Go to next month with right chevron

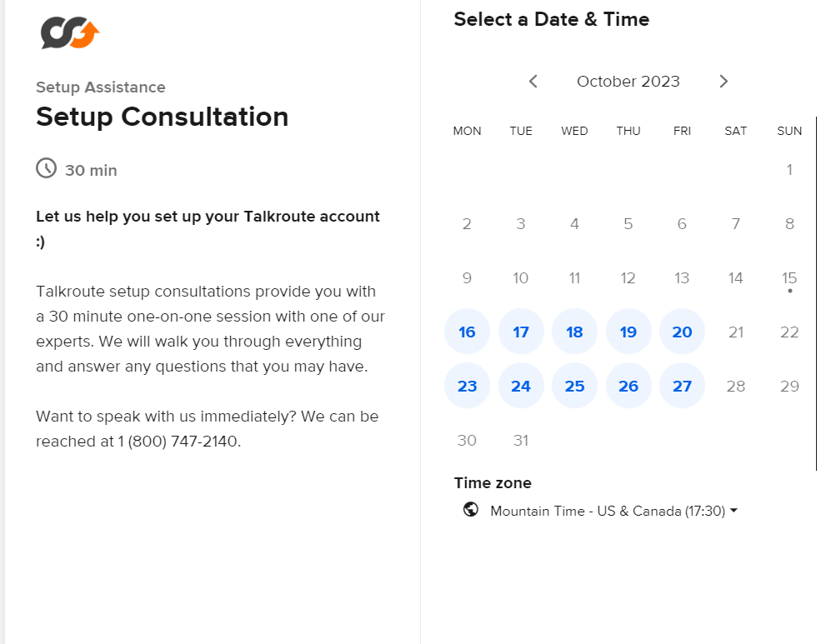coord(723,81)
